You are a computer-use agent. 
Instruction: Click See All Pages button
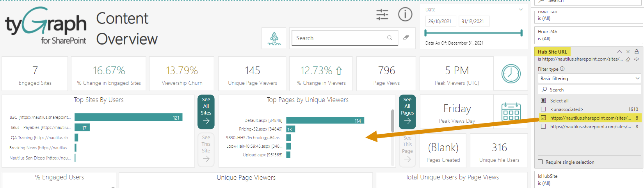click(x=407, y=112)
